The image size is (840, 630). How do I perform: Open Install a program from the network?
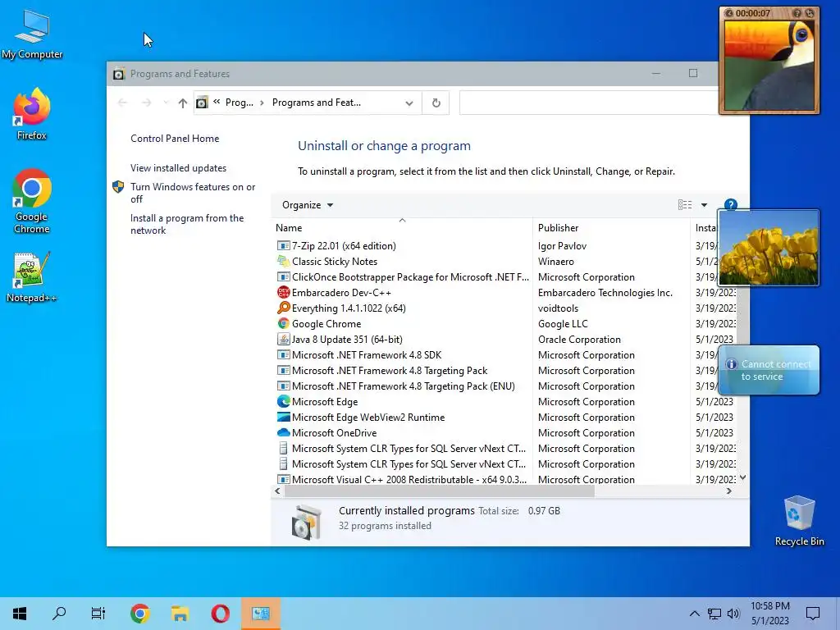(x=187, y=224)
